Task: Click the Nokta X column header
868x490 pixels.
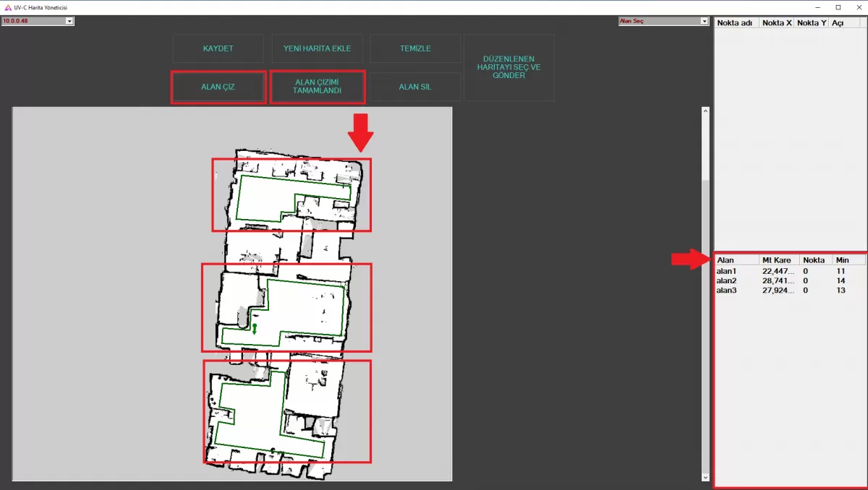Action: pyautogui.click(x=776, y=23)
